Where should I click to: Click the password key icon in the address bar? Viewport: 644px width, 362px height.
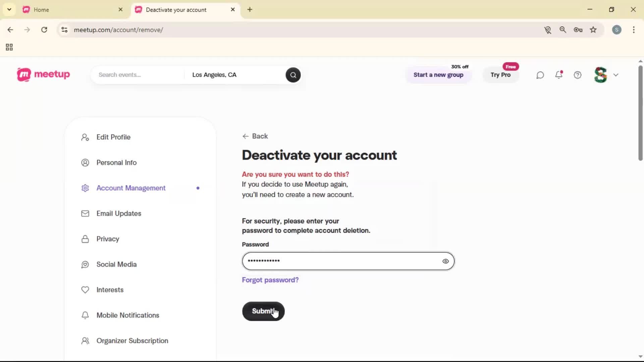pos(578,30)
